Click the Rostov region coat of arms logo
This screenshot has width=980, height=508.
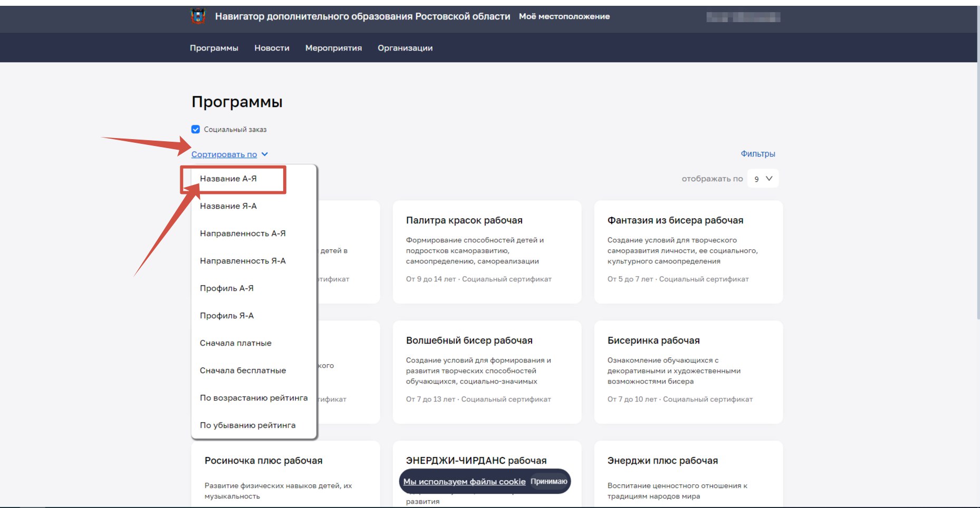[198, 16]
